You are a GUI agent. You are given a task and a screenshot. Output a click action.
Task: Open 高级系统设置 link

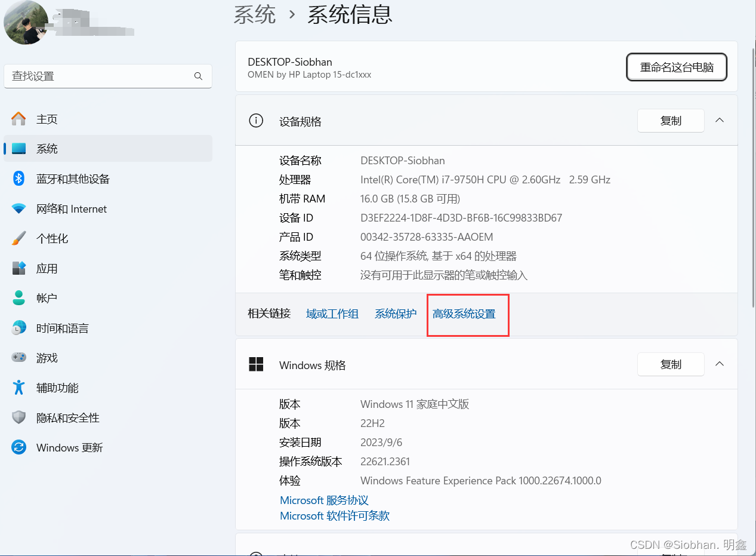coord(464,314)
